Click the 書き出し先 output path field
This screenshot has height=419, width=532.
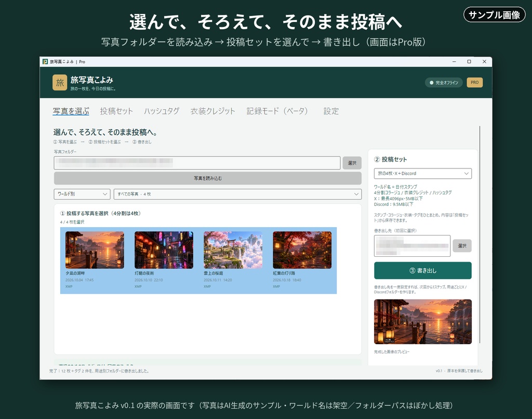[x=412, y=246]
